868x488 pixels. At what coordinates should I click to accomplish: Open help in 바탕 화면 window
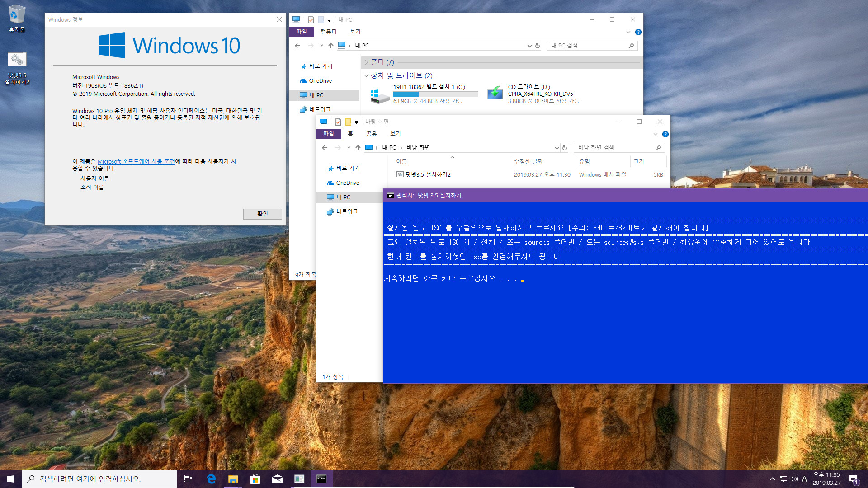(x=665, y=134)
